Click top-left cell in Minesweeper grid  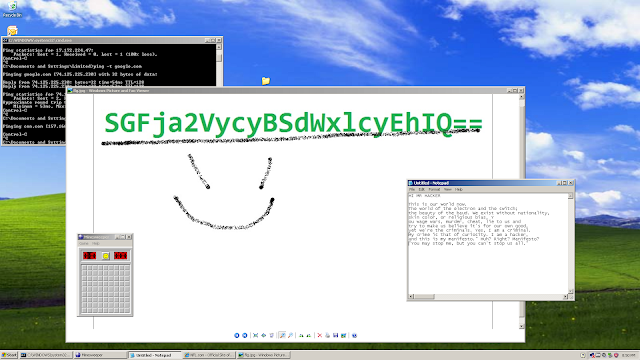84,268
